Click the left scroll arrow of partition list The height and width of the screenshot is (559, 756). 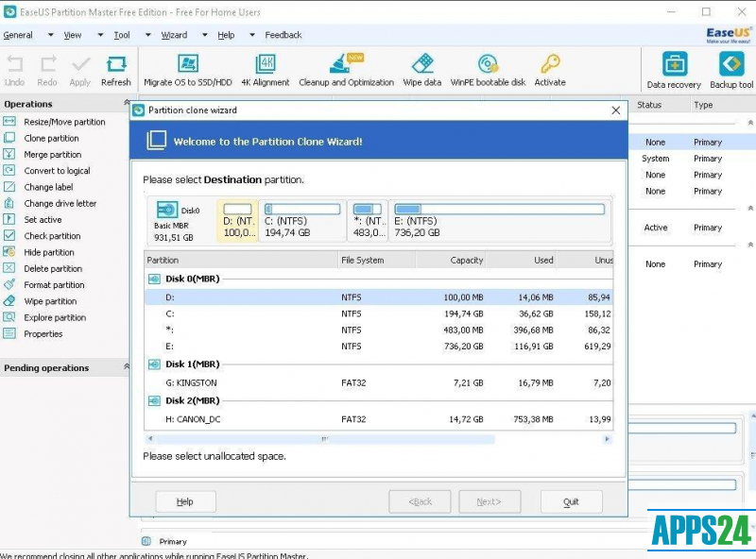150,439
